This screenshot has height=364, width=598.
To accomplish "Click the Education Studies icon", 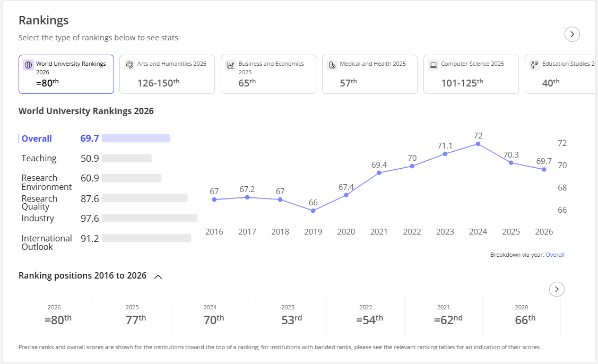I will click(535, 65).
